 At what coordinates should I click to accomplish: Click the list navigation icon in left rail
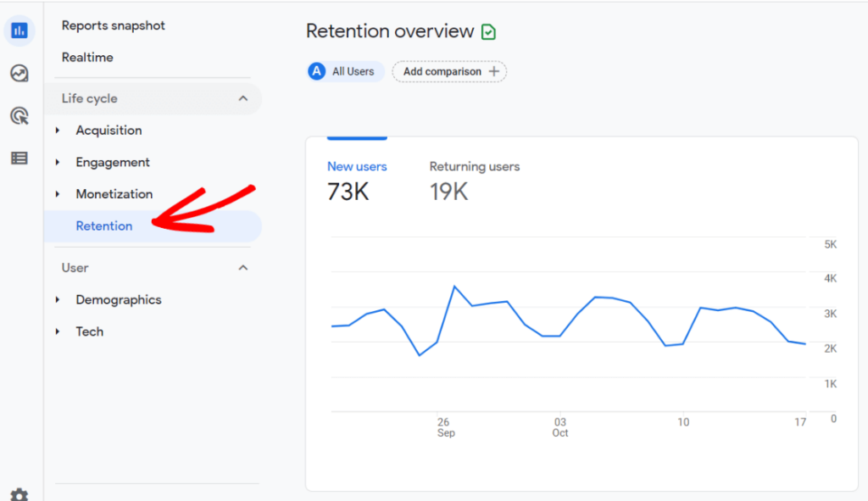click(19, 157)
